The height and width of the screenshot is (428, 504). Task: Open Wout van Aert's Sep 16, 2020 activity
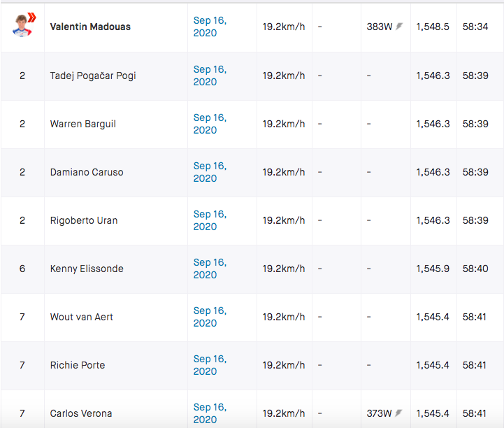(210, 317)
